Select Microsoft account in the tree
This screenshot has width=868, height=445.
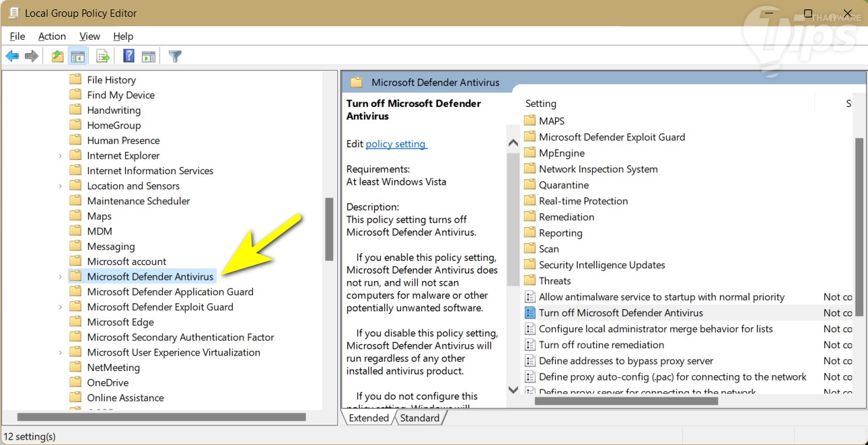point(126,261)
